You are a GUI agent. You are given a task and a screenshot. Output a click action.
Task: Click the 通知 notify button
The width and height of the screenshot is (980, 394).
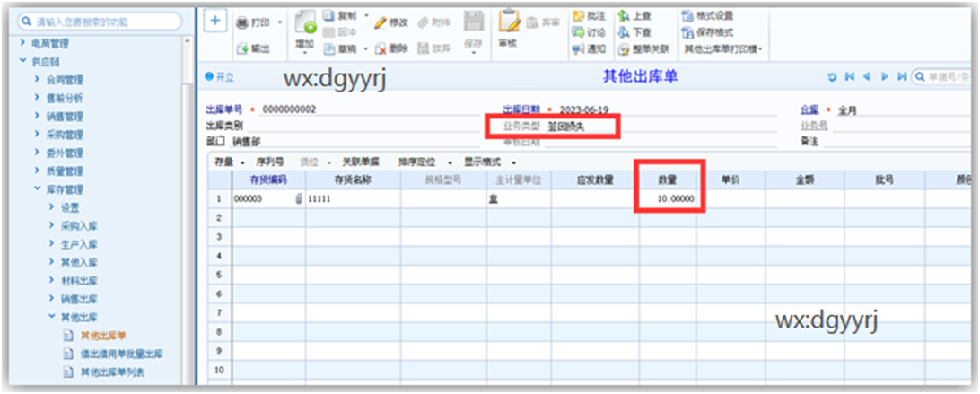(x=590, y=48)
